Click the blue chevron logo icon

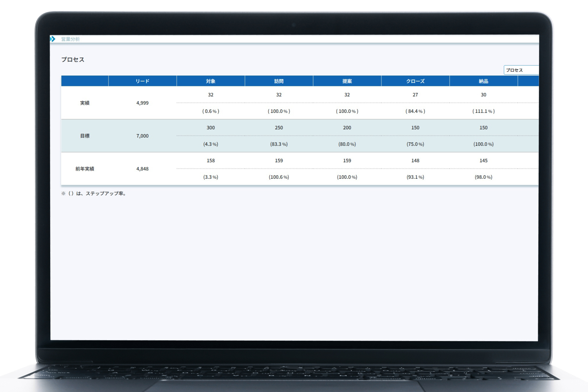pos(53,39)
